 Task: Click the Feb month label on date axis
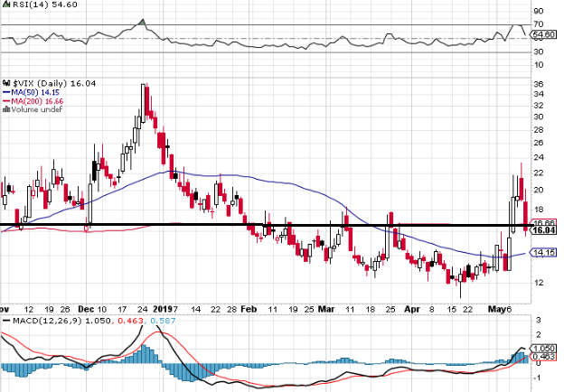pyautogui.click(x=249, y=309)
